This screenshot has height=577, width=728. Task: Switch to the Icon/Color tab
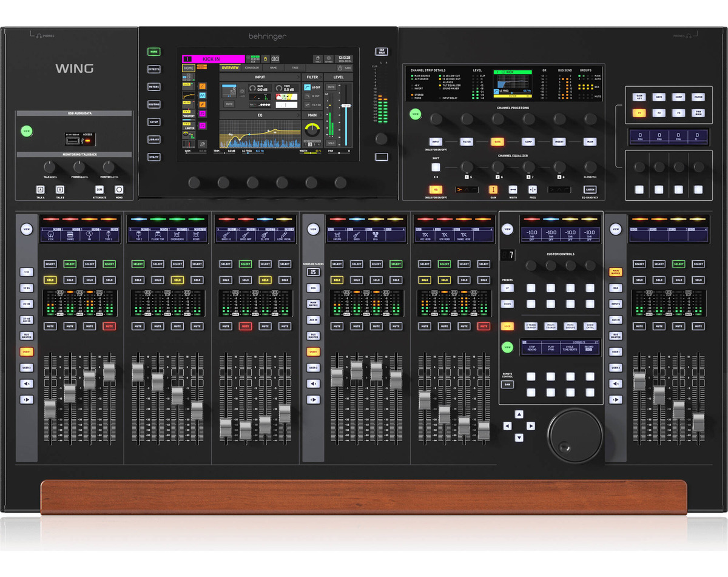pyautogui.click(x=251, y=68)
